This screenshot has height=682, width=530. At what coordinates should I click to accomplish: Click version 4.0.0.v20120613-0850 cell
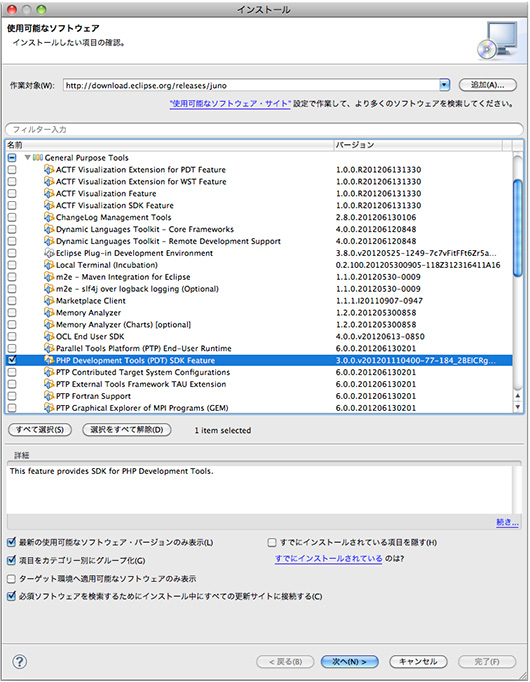(x=380, y=336)
